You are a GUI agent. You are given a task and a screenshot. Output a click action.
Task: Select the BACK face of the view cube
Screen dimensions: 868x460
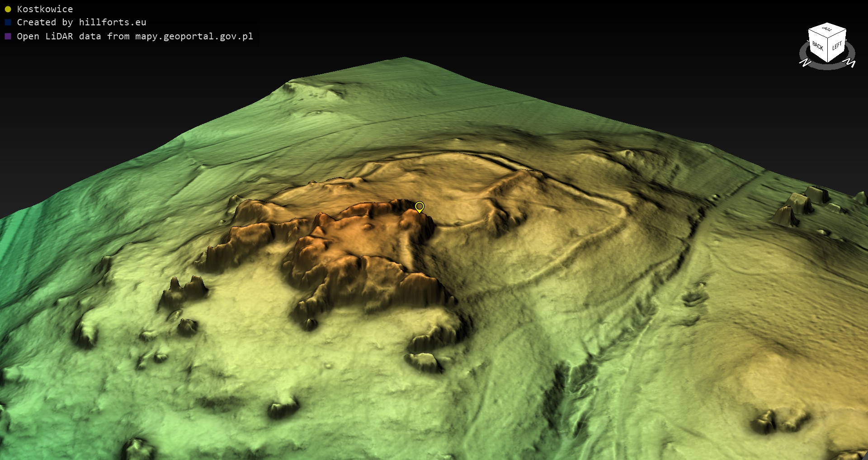(x=817, y=46)
